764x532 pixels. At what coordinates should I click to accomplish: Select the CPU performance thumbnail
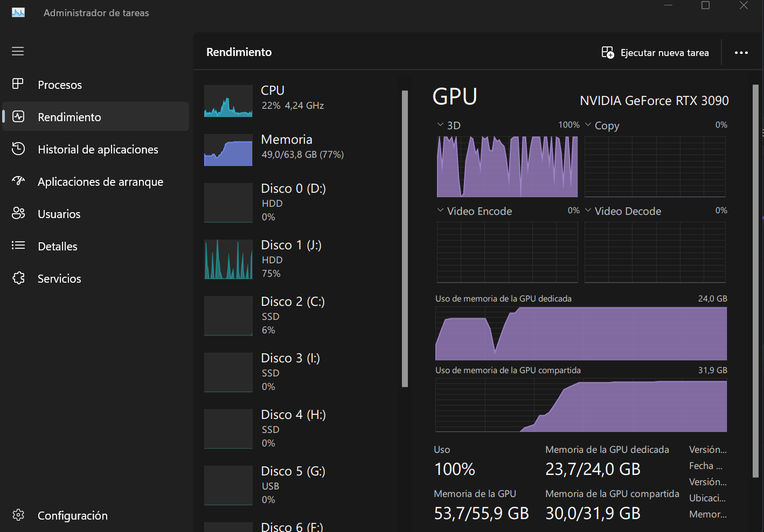228,101
